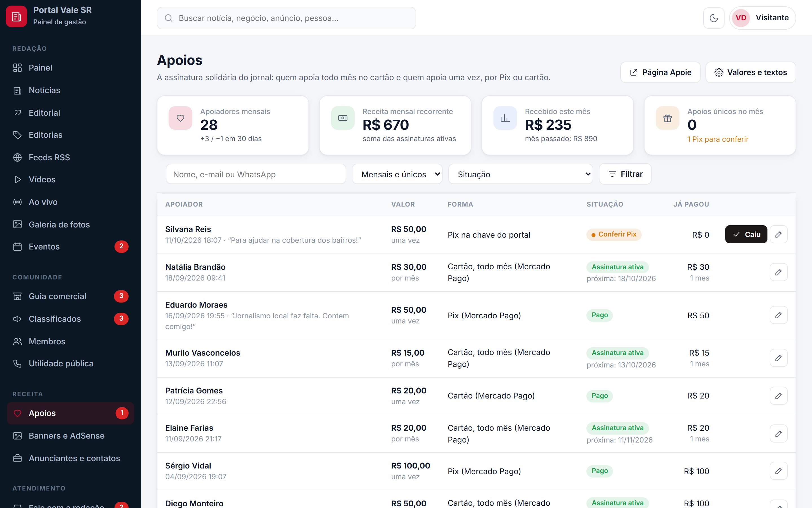The image size is (812, 508).
Task: Edit Murilo Vasconcelos via pencil icon
Action: (x=778, y=358)
